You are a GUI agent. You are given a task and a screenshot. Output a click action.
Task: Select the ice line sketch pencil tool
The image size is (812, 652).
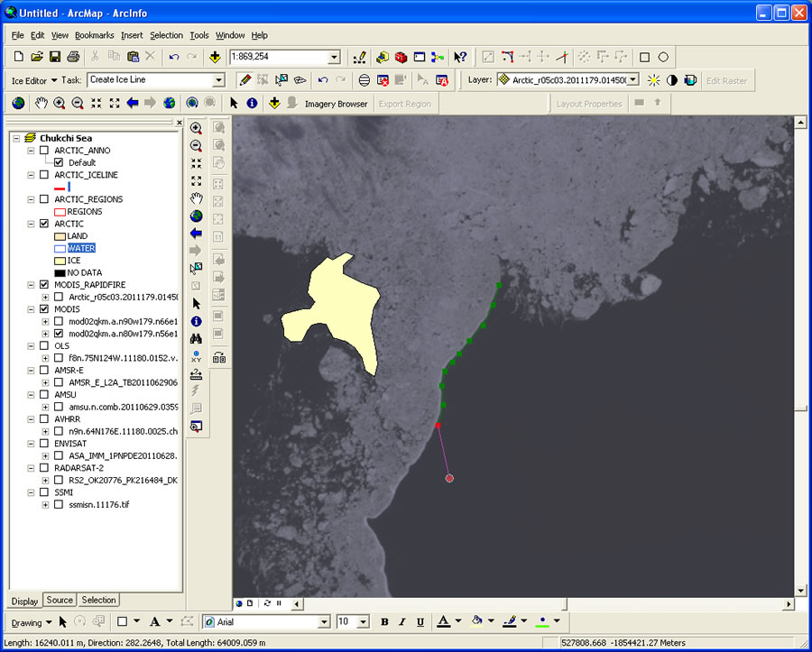(x=244, y=79)
